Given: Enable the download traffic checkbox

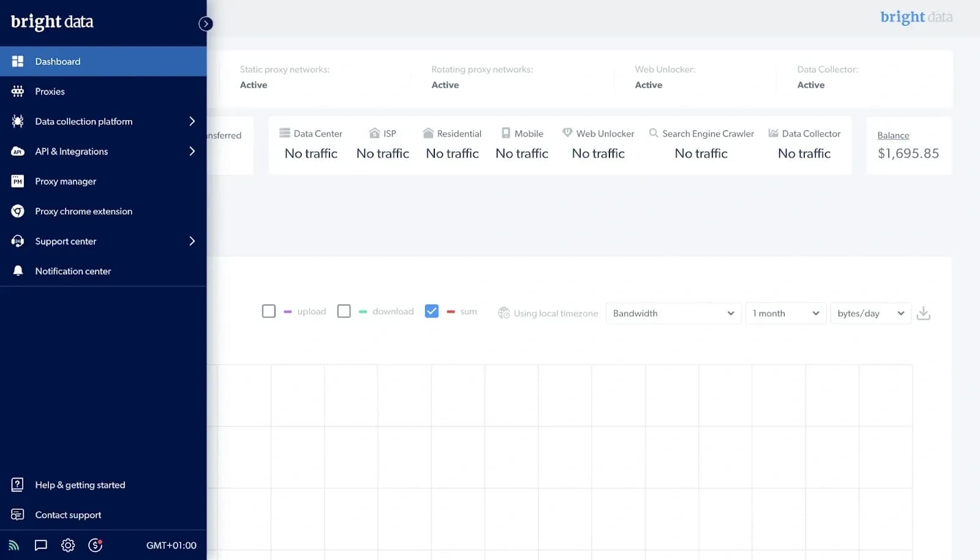Looking at the screenshot, I should (x=344, y=311).
